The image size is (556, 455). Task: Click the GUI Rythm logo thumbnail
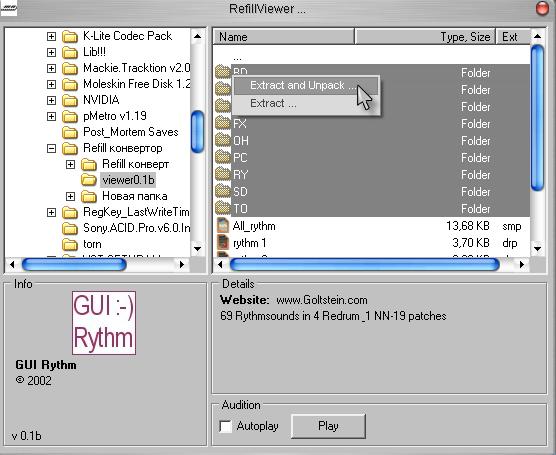[x=104, y=323]
